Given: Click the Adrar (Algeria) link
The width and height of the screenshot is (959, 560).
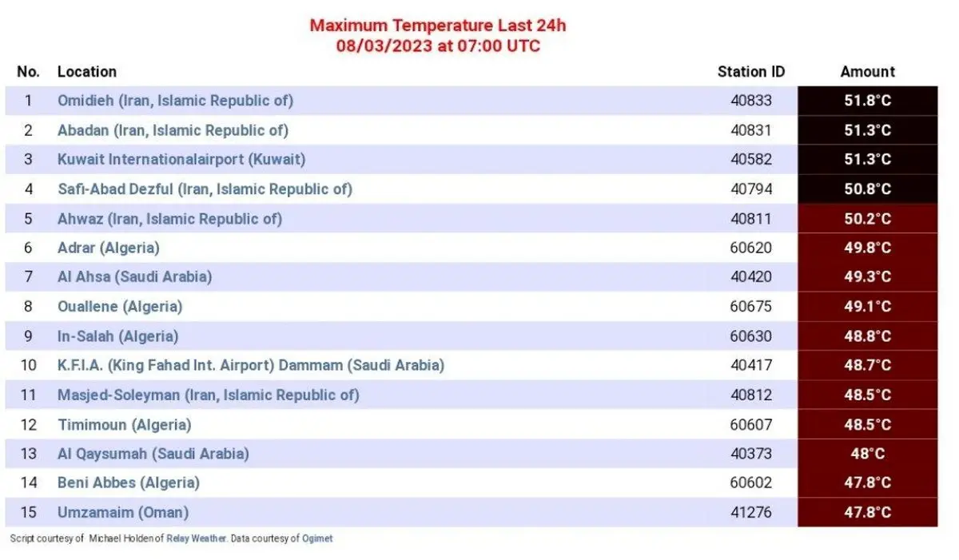Looking at the screenshot, I should (x=108, y=248).
